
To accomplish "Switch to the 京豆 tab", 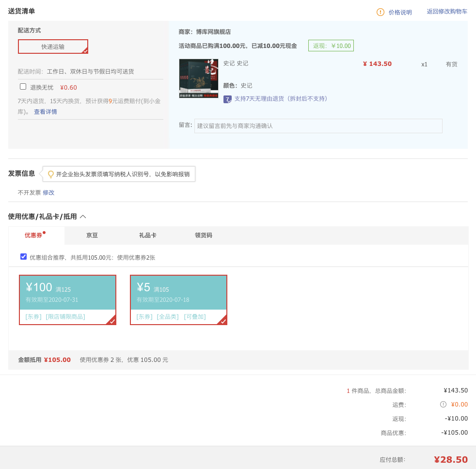I will [92, 235].
